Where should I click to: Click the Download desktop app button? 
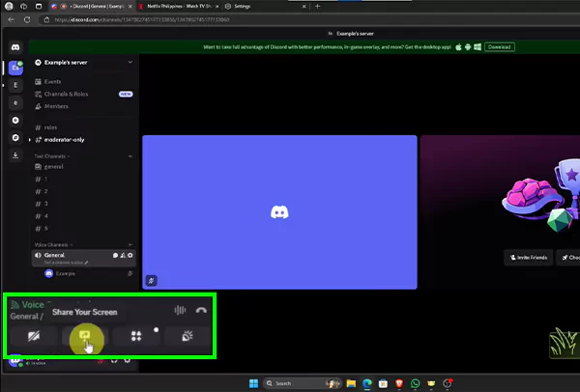[499, 46]
